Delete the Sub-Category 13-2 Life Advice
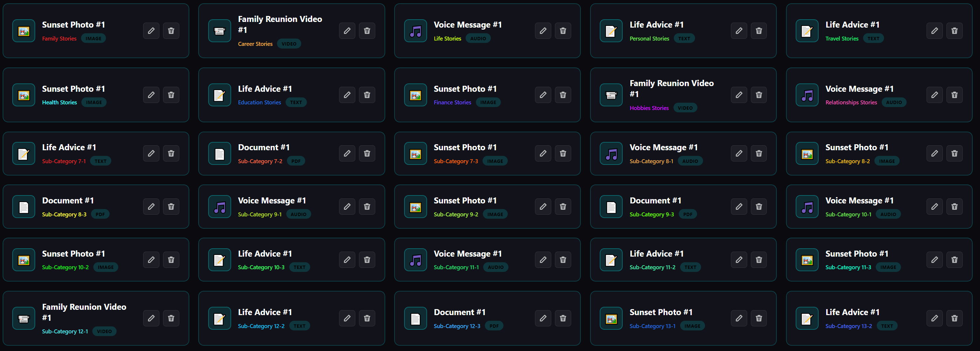 pyautogui.click(x=954, y=318)
